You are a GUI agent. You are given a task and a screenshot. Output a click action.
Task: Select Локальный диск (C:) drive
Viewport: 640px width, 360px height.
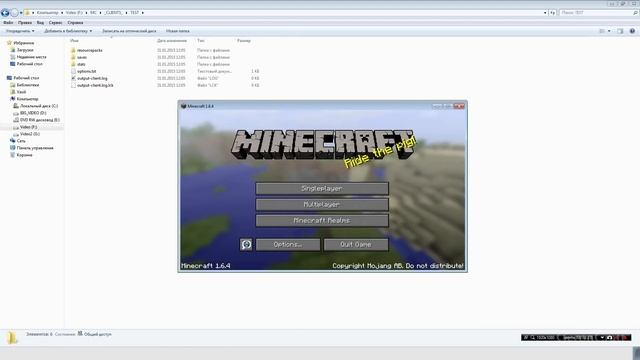click(39, 106)
